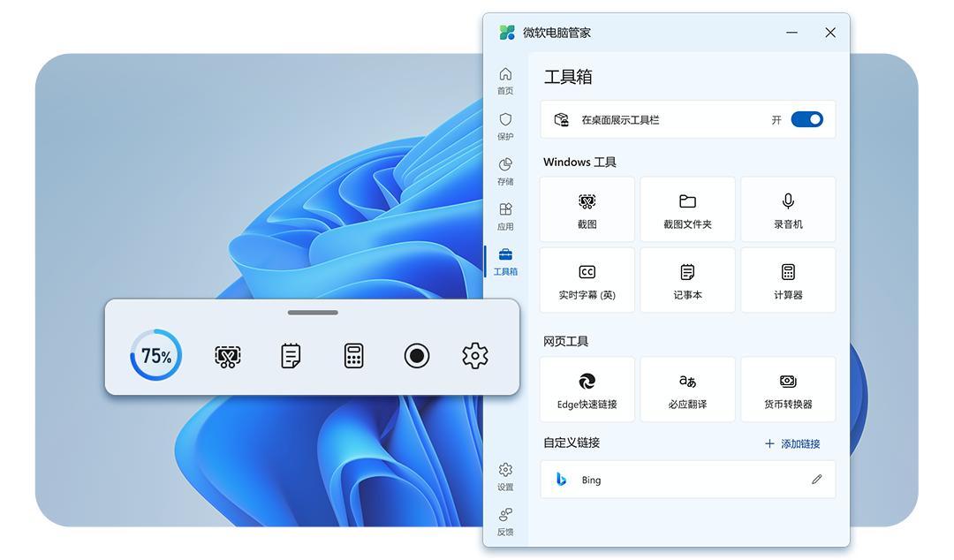The width and height of the screenshot is (954, 560).
Task: Start 实时字幕 (英) live captions
Action: 587,280
